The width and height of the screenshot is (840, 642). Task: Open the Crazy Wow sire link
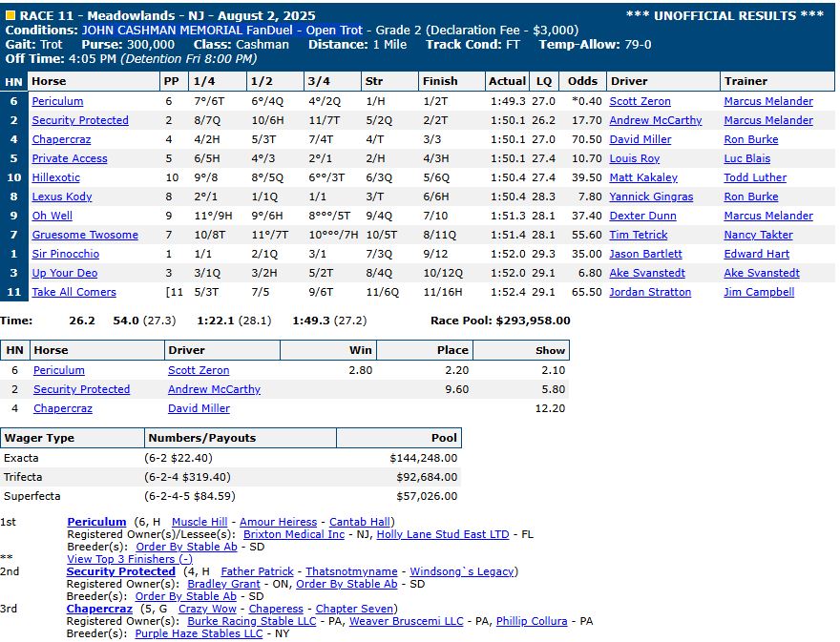point(207,609)
